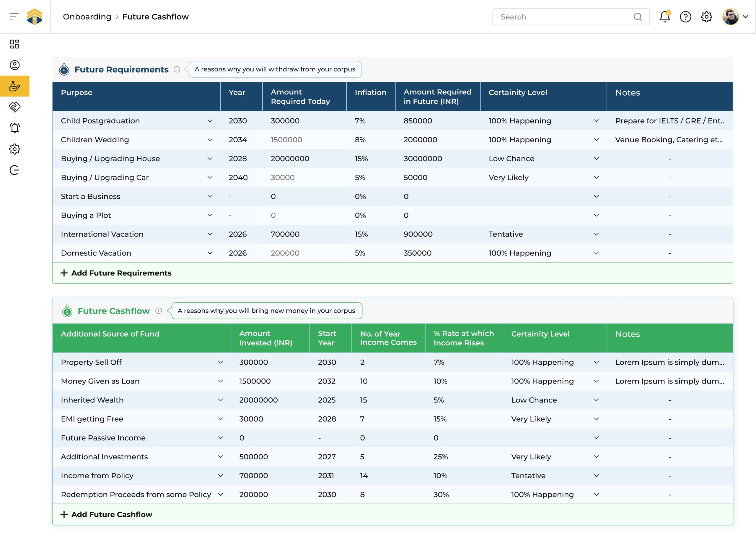
Task: Expand Child Postgraduation purpose dropdown
Action: tap(210, 121)
